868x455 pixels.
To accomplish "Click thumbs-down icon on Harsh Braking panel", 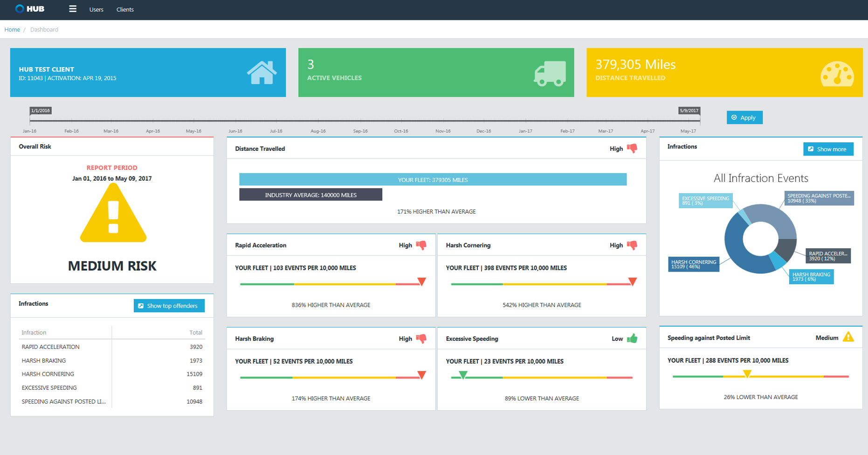I will click(421, 338).
